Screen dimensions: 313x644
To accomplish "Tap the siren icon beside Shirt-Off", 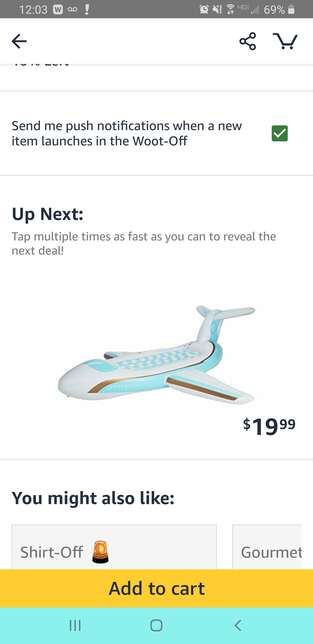I will [x=100, y=552].
